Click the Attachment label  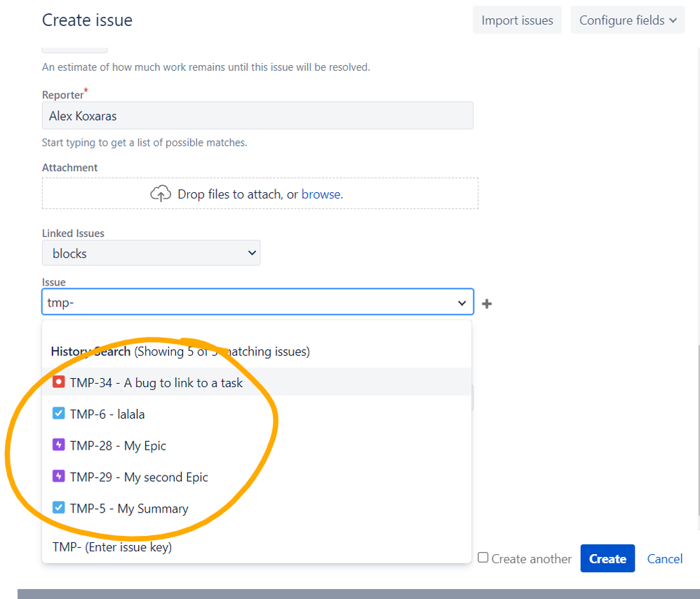[x=69, y=168]
